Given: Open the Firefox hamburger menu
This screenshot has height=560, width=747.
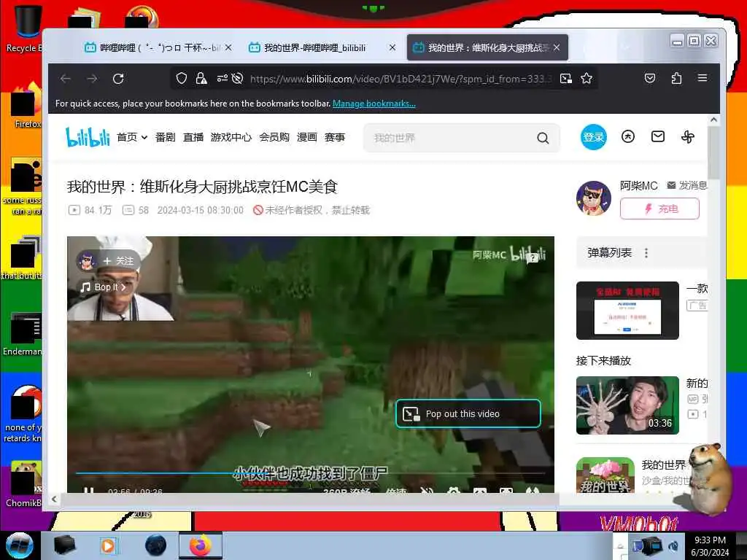Looking at the screenshot, I should [703, 78].
